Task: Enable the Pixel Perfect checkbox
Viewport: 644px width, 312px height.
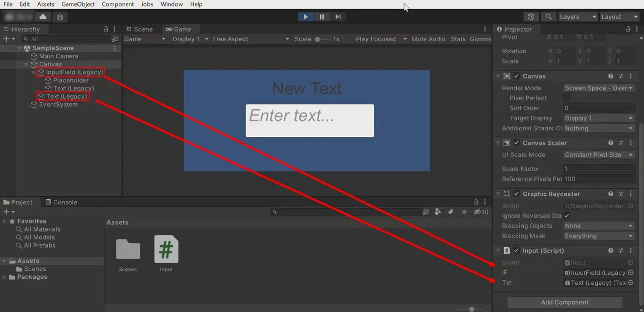Action: pyautogui.click(x=567, y=98)
